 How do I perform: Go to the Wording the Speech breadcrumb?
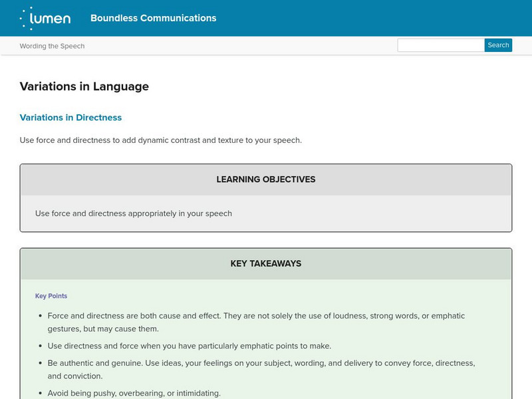click(52, 46)
